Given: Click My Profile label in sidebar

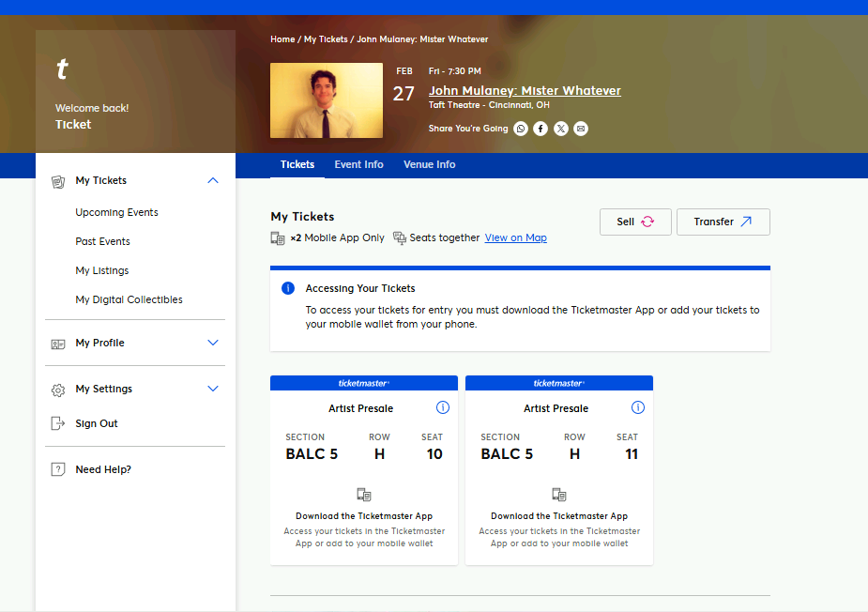Looking at the screenshot, I should [x=99, y=343].
